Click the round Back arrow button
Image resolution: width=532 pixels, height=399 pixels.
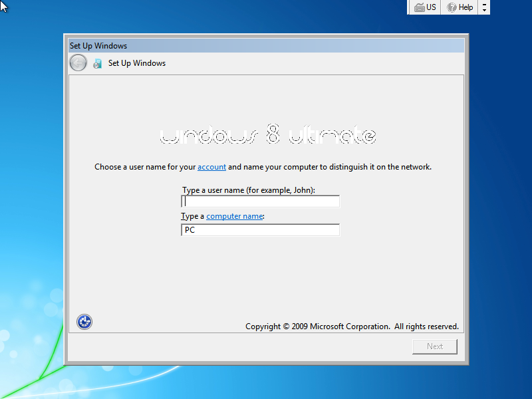(78, 63)
